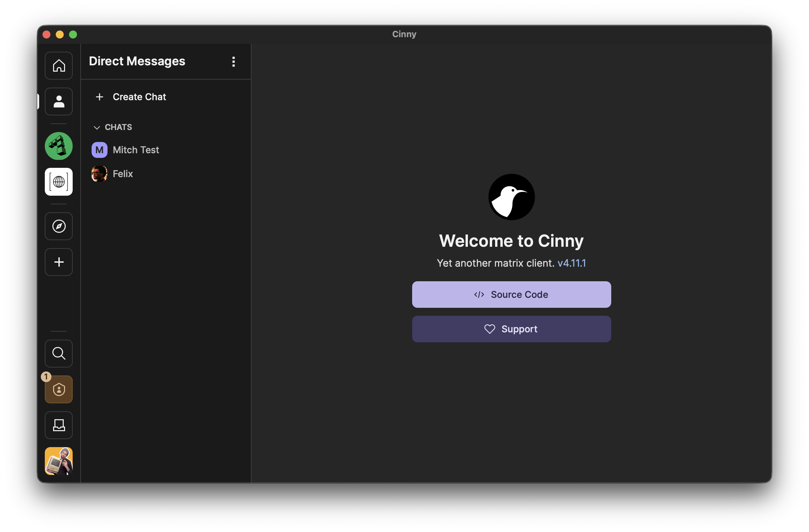
Task: Collapse the CHATS section chevron
Action: 97,127
